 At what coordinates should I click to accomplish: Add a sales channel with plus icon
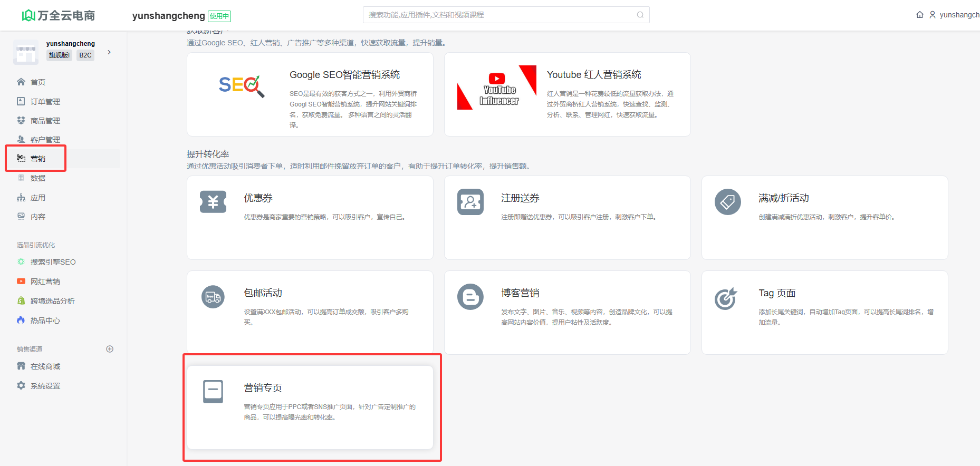tap(110, 349)
